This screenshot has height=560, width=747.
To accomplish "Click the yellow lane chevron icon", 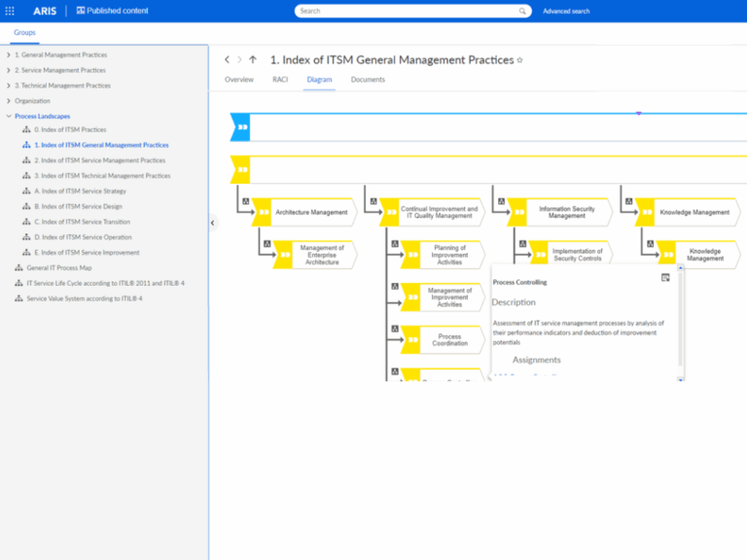I will tap(242, 169).
